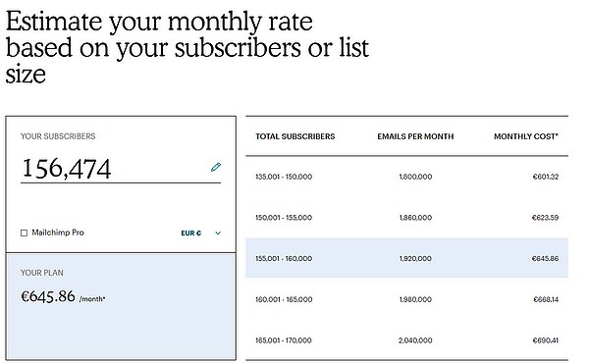This screenshot has height=364, width=589.
Task: Click the Your Plan panel heading
Action: (41, 273)
